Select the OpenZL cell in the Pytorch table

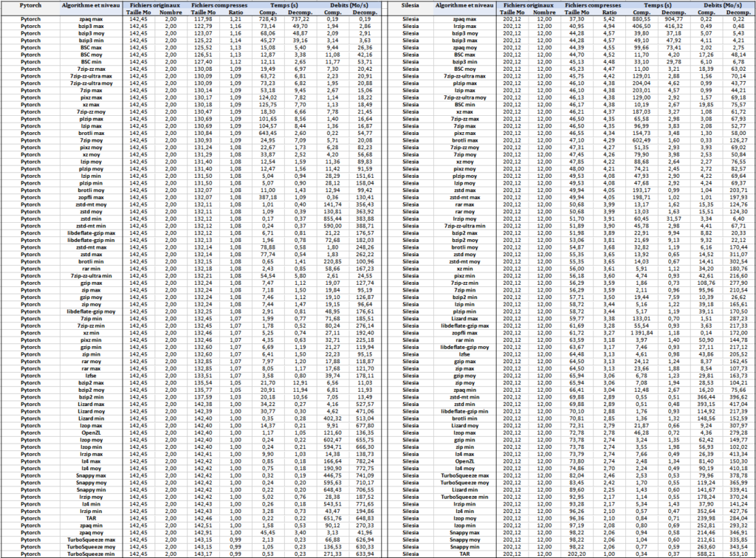(91, 433)
